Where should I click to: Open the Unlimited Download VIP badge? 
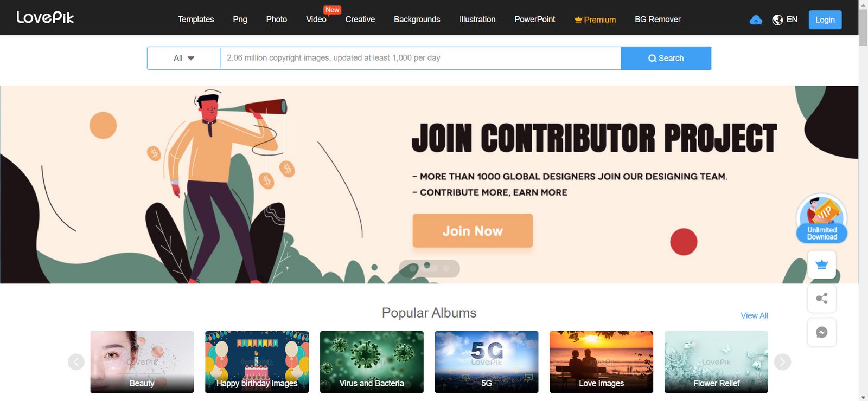(x=821, y=218)
